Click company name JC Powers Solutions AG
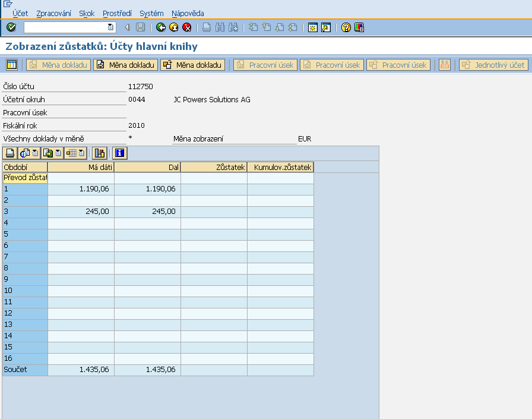The height and width of the screenshot is (419, 532). (x=212, y=99)
